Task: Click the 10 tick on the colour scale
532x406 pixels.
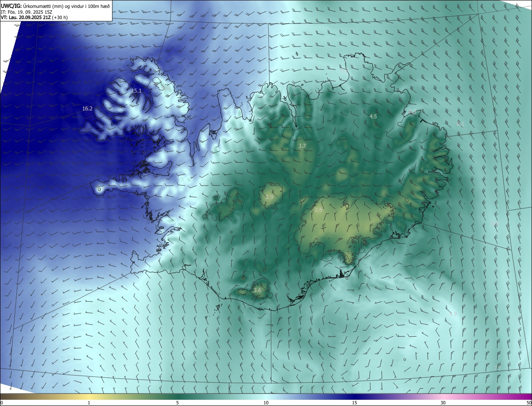Action: pos(266,403)
